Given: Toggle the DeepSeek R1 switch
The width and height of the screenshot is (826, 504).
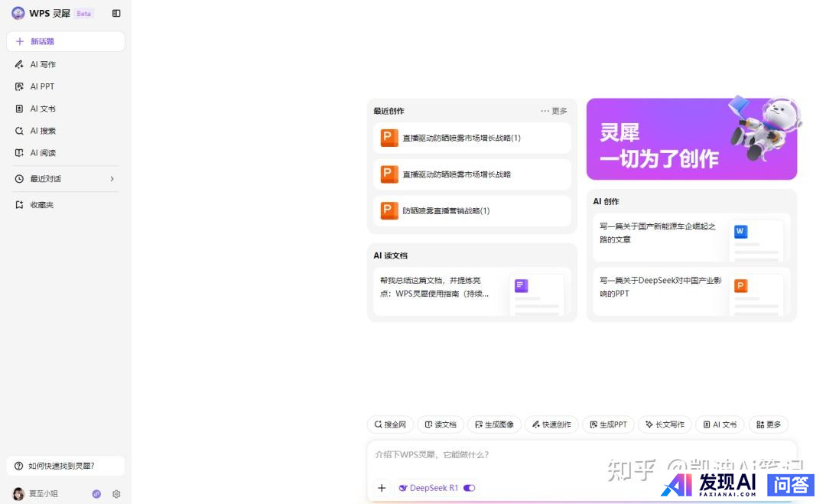Looking at the screenshot, I should [469, 488].
